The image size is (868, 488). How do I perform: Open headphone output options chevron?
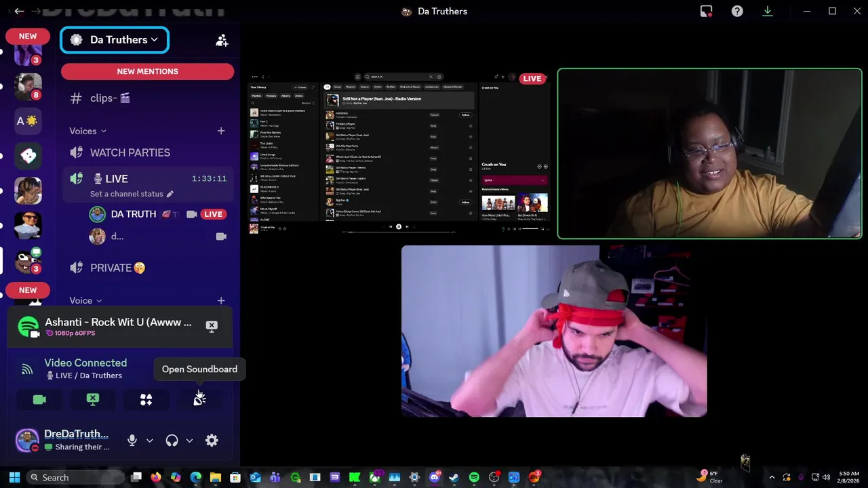[189, 441]
